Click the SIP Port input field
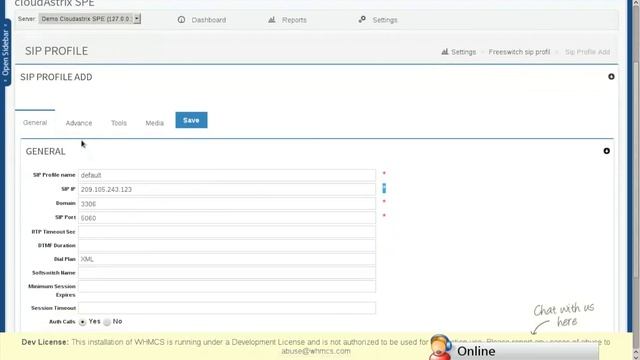 (x=227, y=218)
